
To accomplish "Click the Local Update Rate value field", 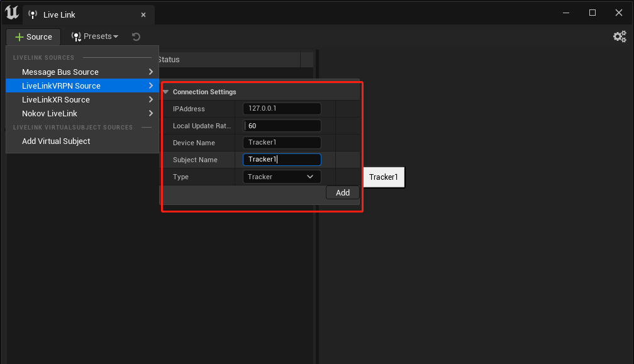I will pyautogui.click(x=282, y=126).
